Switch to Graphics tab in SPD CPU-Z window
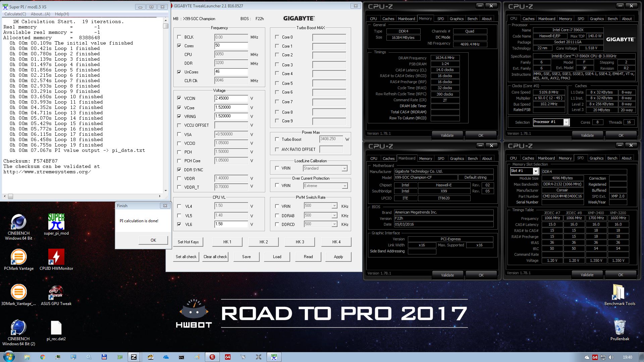This screenshot has width=644, height=362. [596, 158]
